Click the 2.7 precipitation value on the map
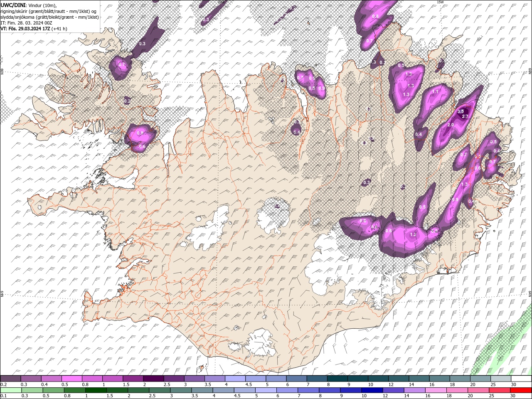 click(x=465, y=117)
